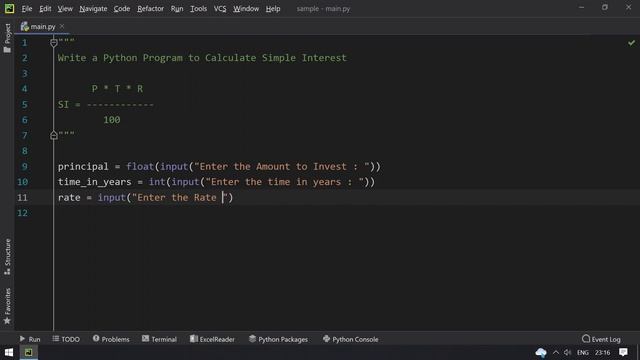Screen dimensions: 640x360
Task: Show hidden system tray icons
Action: (x=556, y=353)
